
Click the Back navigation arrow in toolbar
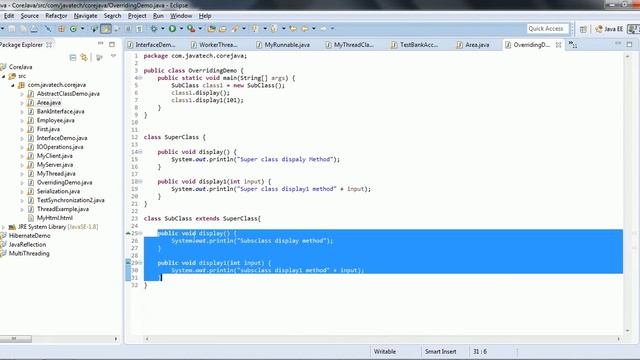pyautogui.click(x=304, y=29)
